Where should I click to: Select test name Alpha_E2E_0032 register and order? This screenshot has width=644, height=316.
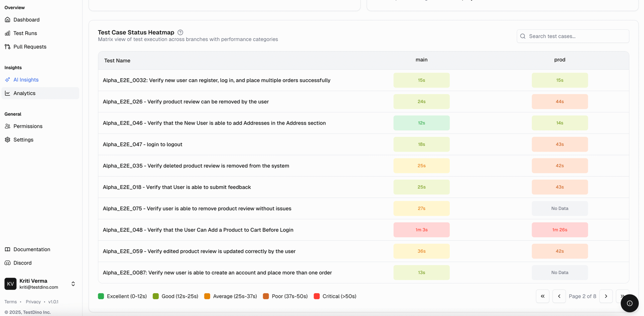(x=217, y=80)
